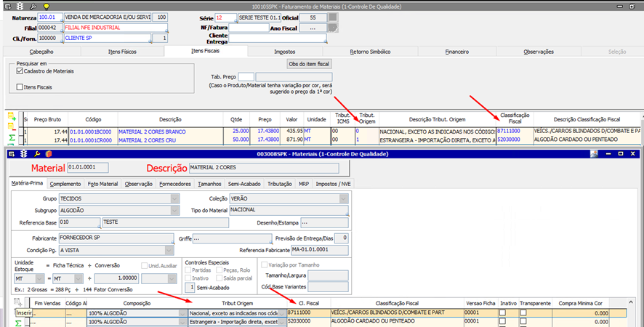Click the orange book icon in Materiais title bar
Viewport: 644px width, 327px height.
pos(49,154)
